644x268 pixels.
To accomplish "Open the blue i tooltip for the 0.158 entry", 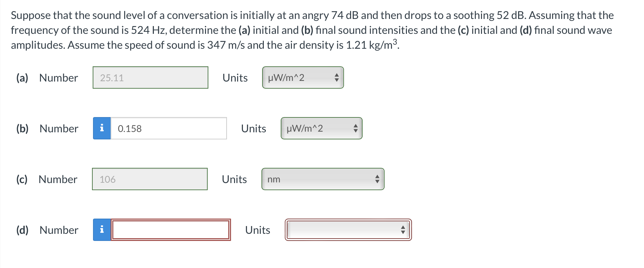I will (x=102, y=128).
